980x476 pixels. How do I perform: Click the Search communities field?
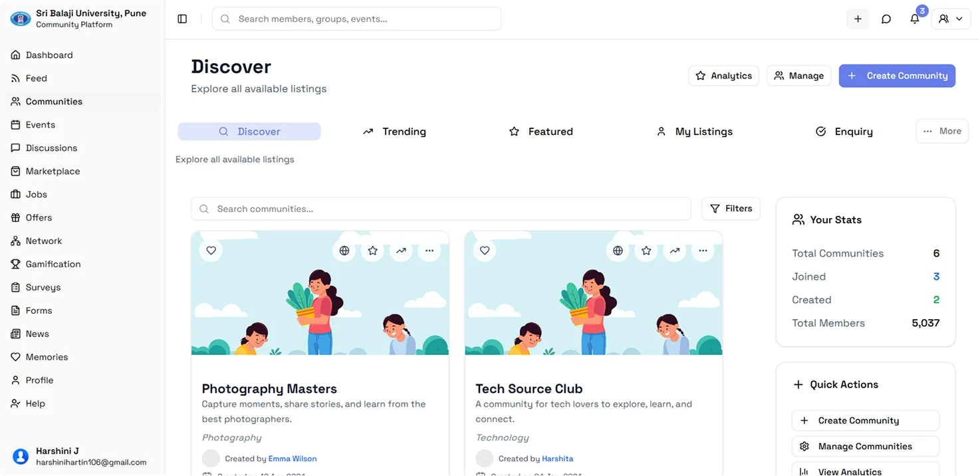tap(441, 209)
